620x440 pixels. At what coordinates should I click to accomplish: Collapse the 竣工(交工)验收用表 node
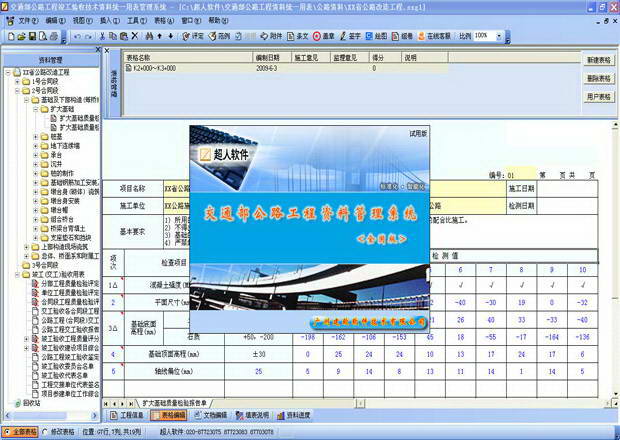click(x=17, y=274)
